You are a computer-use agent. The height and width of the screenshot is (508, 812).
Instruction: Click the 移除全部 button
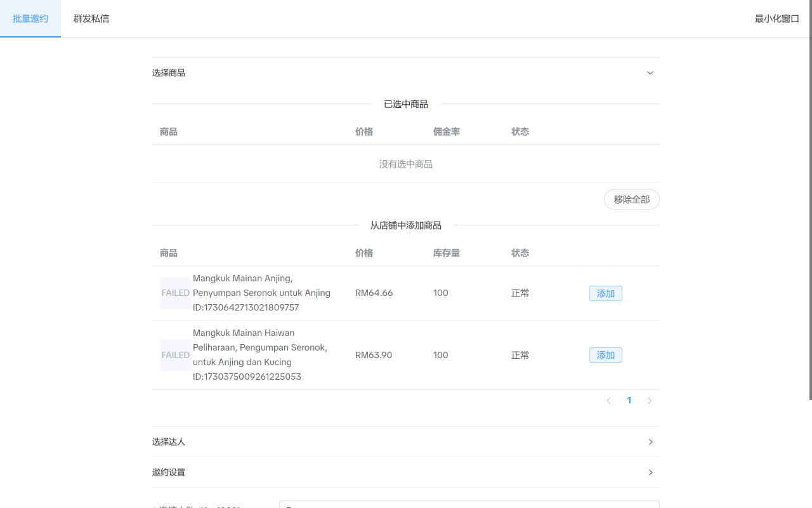coord(631,199)
